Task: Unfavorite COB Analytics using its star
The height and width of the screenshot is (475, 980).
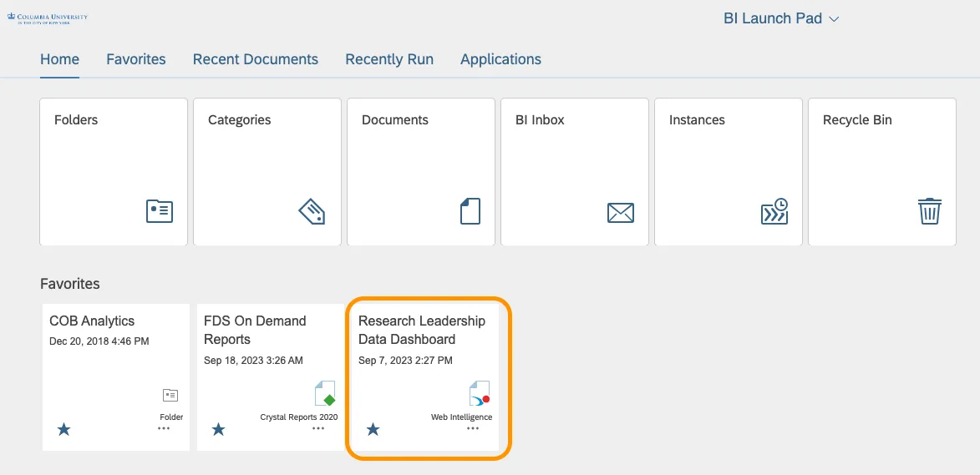Action: point(63,429)
